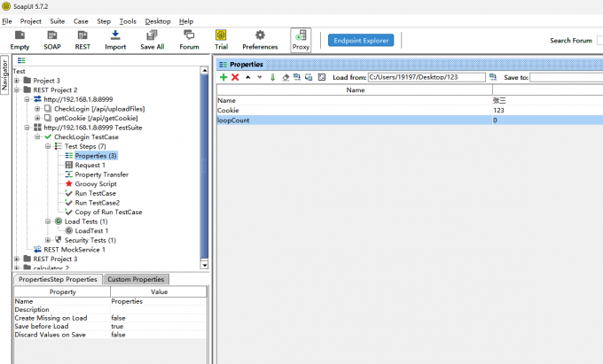
Task: Open the Forum toolbar icon
Action: coord(189,40)
